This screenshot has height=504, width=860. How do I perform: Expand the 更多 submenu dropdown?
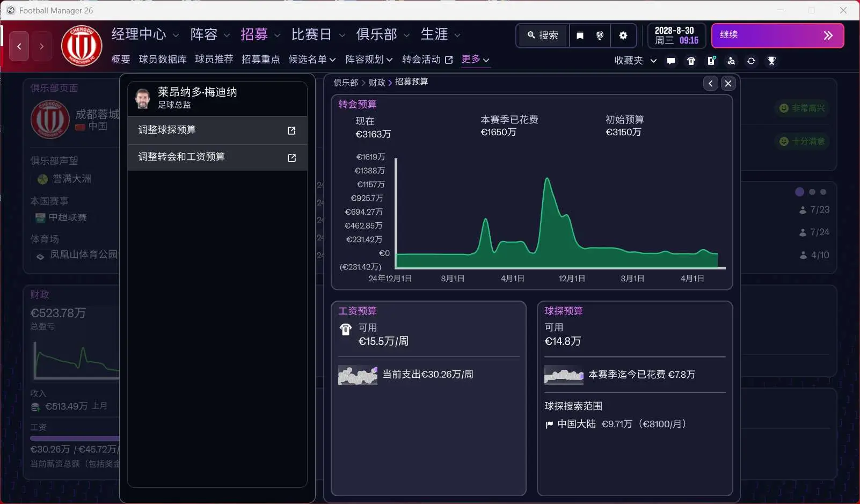point(475,59)
